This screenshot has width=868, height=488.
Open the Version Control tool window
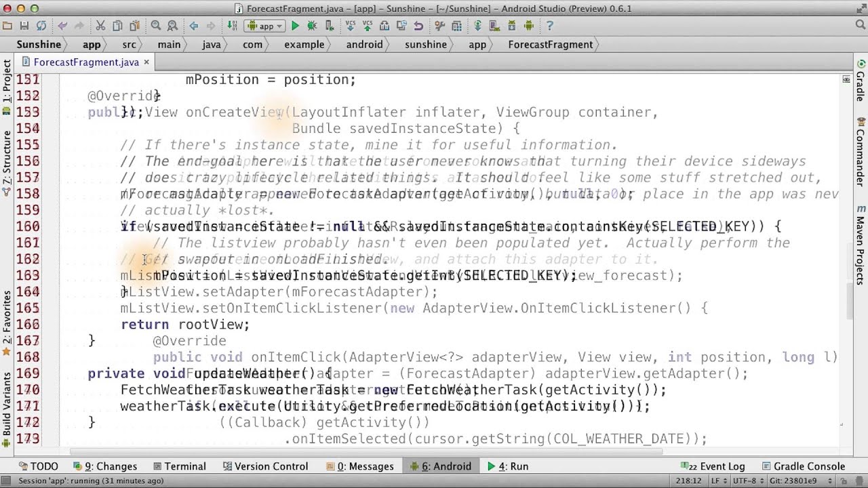[265, 466]
